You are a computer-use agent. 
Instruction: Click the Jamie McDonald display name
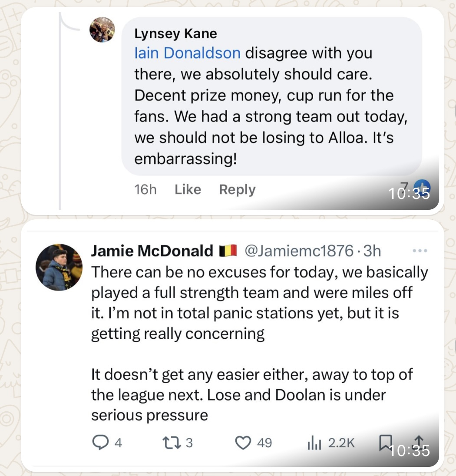152,251
